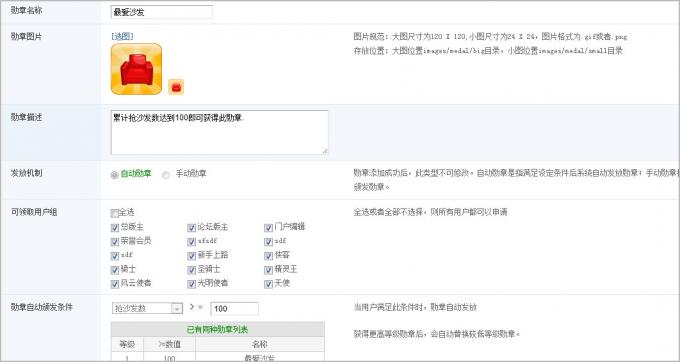Click the threshold value field showing 100
The image size is (680, 362).
tap(234, 309)
